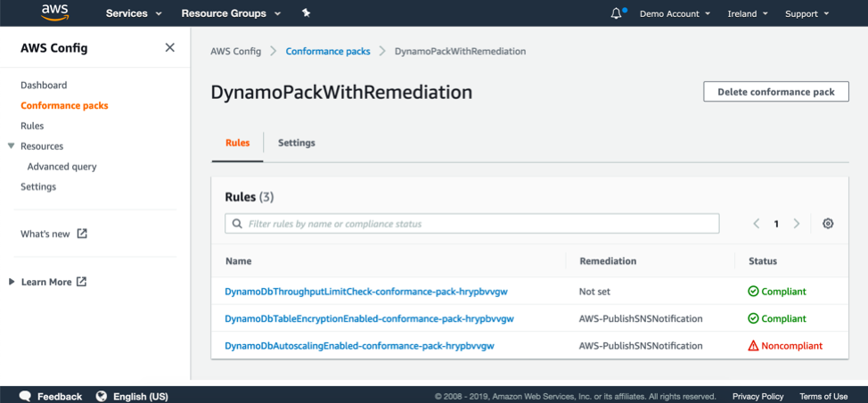Click external link icon beside Learn More
Image resolution: width=868 pixels, height=403 pixels.
tap(81, 281)
